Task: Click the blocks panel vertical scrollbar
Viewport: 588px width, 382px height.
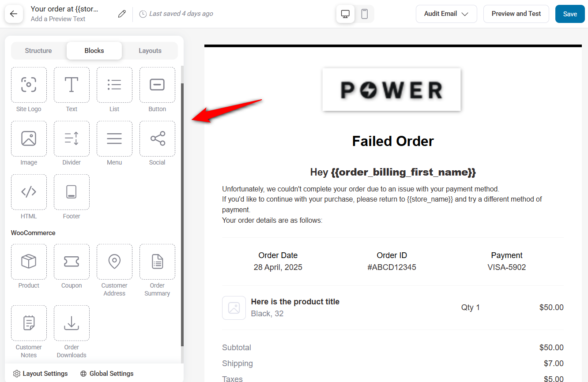Action: pyautogui.click(x=182, y=212)
